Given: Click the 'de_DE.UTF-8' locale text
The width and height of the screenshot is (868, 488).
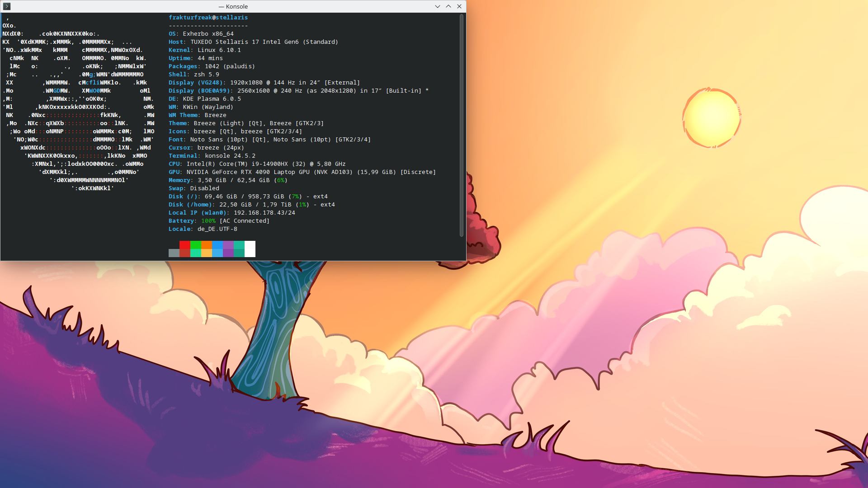Looking at the screenshot, I should click(217, 229).
